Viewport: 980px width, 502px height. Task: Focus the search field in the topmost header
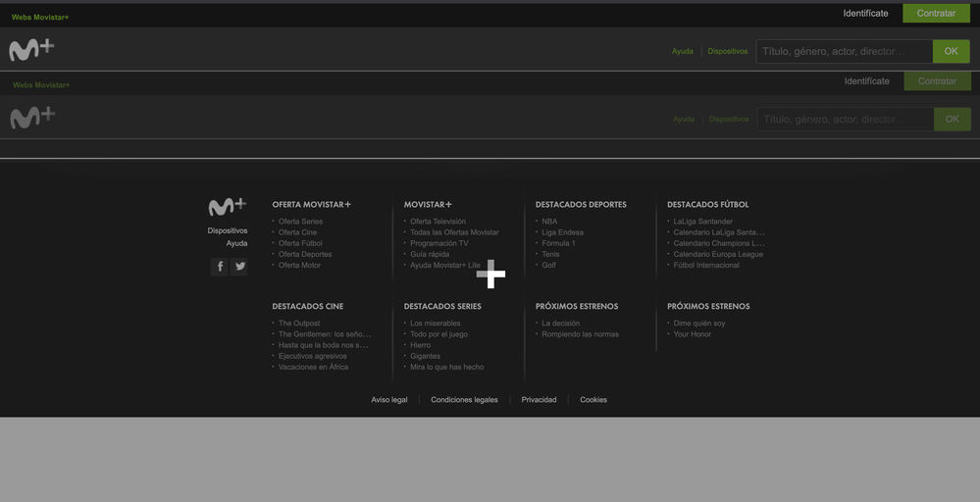point(844,51)
